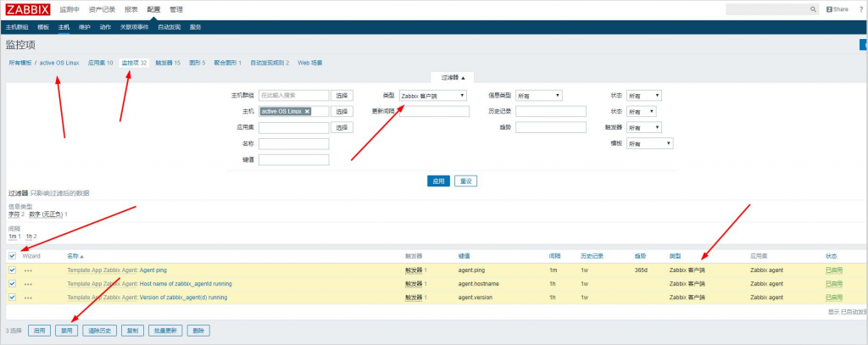
Task: Go to 主机 submenu item
Action: click(64, 27)
